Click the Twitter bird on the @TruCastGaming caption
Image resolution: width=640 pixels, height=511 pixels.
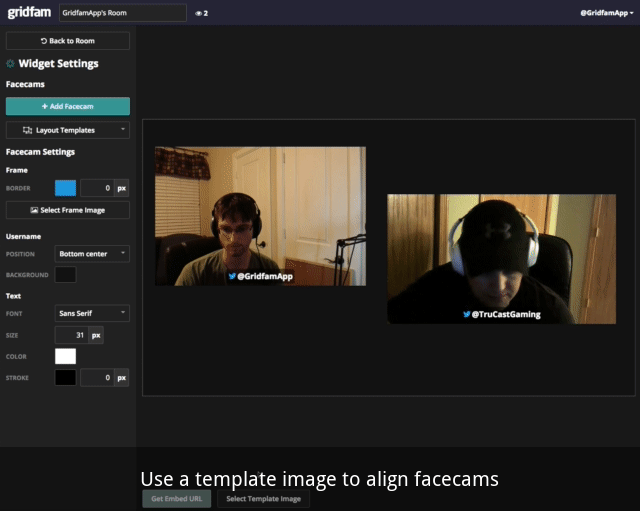(467, 314)
